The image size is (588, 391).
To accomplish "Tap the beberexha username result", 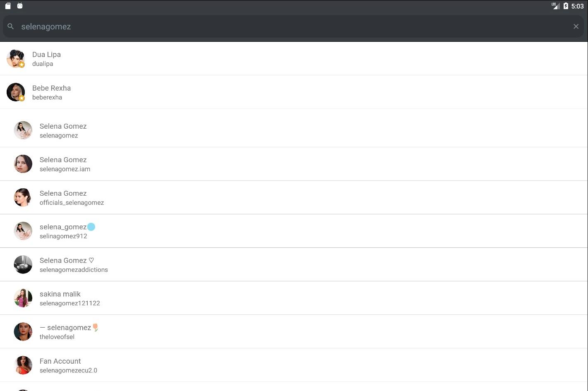I will pyautogui.click(x=47, y=97).
